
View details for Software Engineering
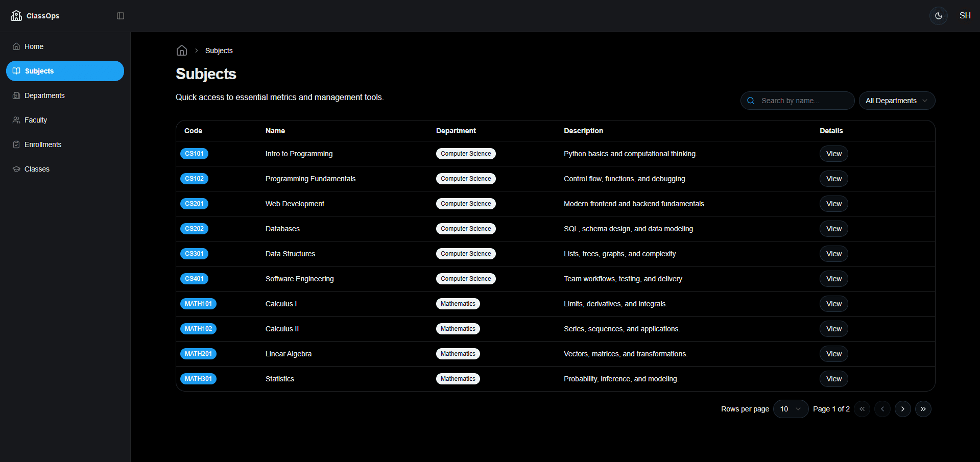834,279
